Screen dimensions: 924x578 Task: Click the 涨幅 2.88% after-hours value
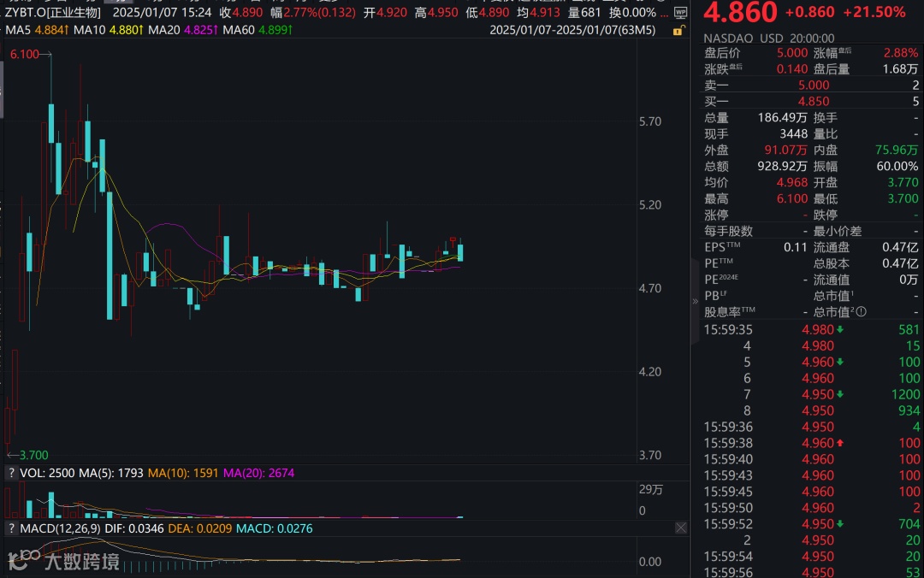pos(900,53)
